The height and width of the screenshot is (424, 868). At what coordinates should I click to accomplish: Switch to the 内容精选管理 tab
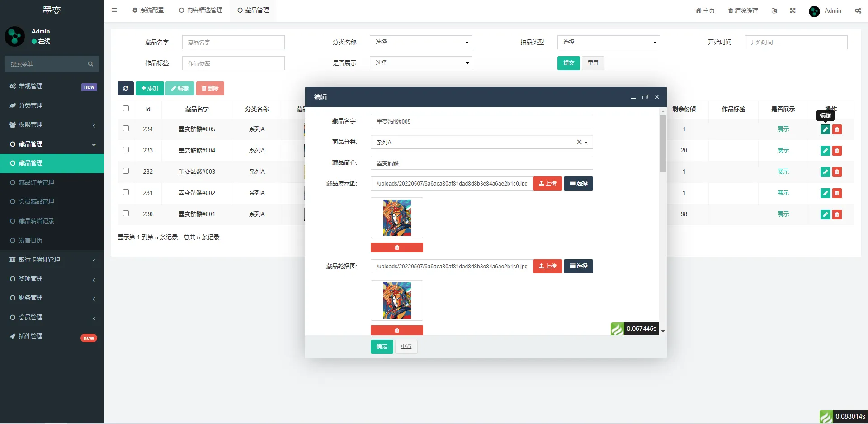click(x=201, y=10)
